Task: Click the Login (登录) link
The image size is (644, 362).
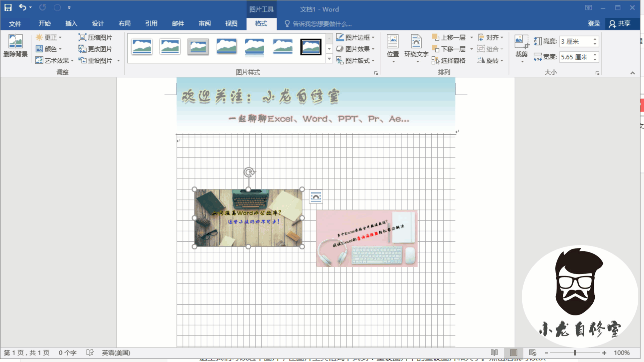Action: (x=594, y=23)
